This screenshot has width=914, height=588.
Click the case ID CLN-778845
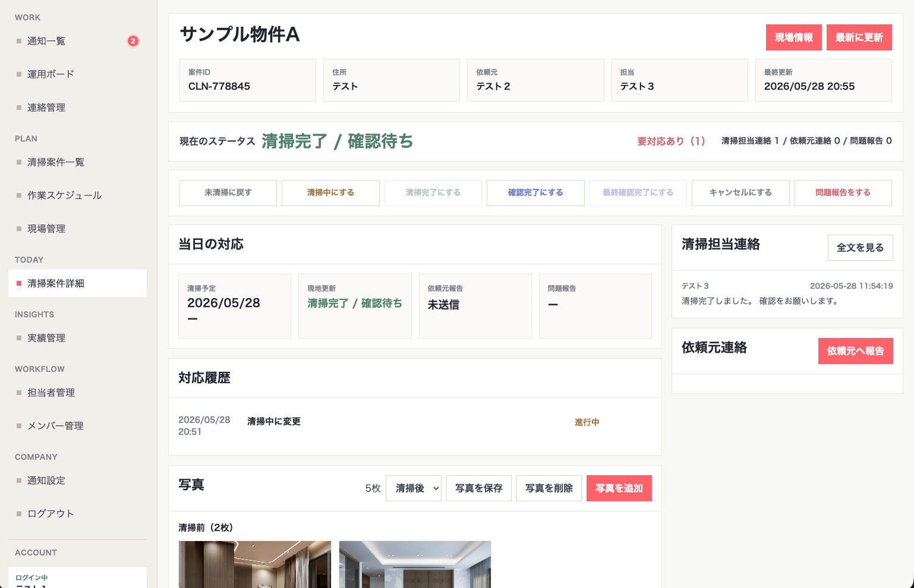[x=219, y=86]
